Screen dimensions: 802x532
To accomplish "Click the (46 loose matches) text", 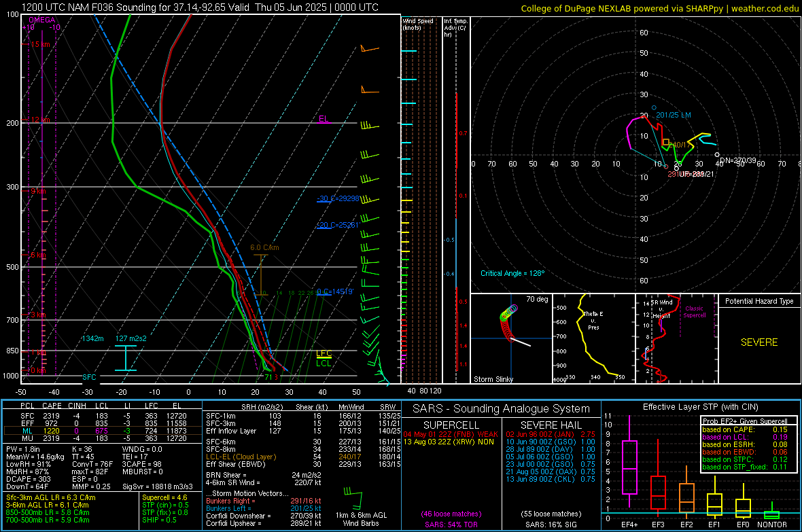I will point(451,514).
